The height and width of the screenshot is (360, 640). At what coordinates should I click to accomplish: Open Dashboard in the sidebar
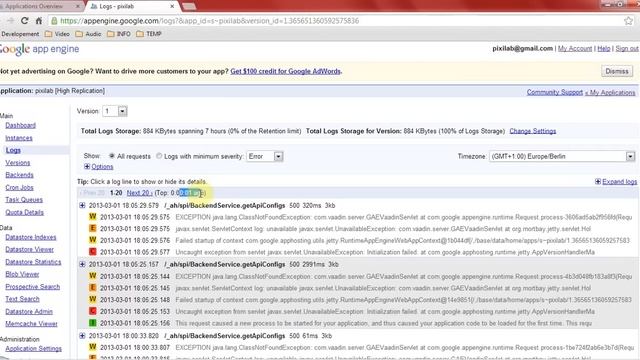pos(20,125)
